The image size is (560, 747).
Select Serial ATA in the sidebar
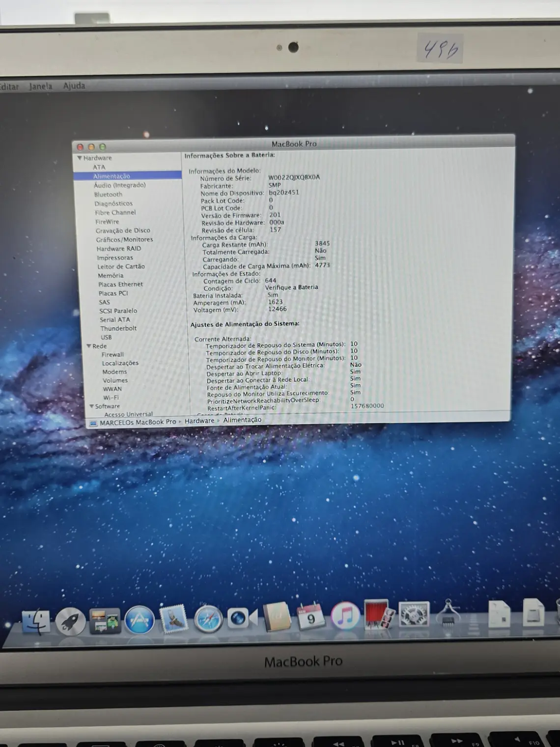(x=115, y=320)
